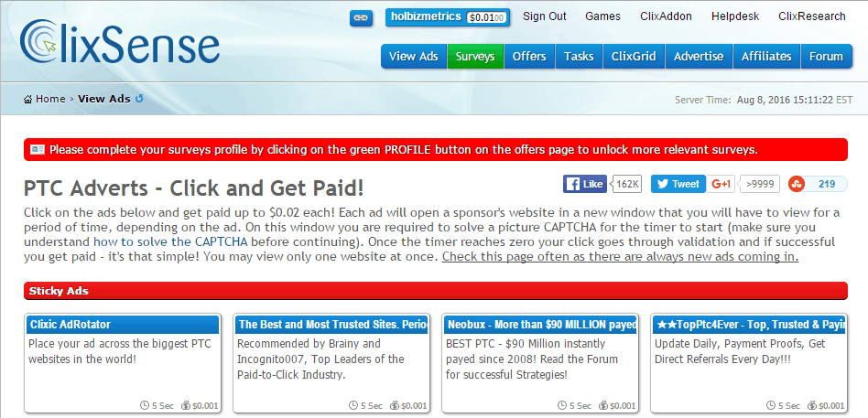Click the Facebook Like button

(584, 184)
